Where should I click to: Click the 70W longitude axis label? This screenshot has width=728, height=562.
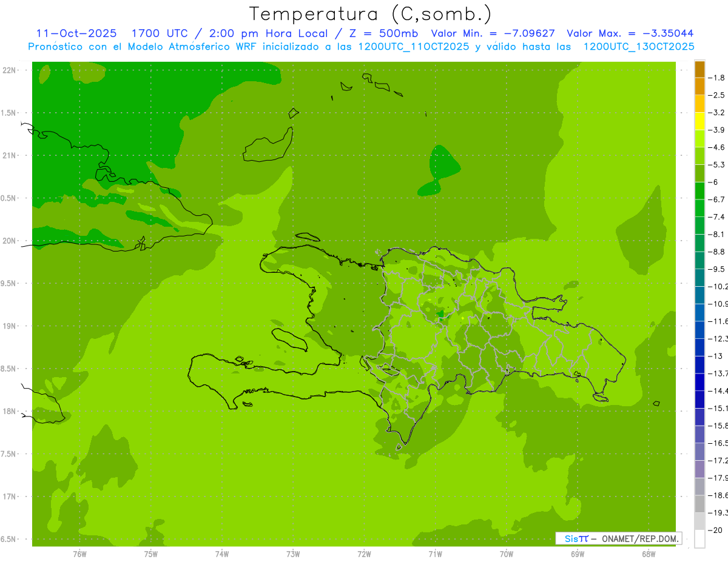[x=507, y=554]
